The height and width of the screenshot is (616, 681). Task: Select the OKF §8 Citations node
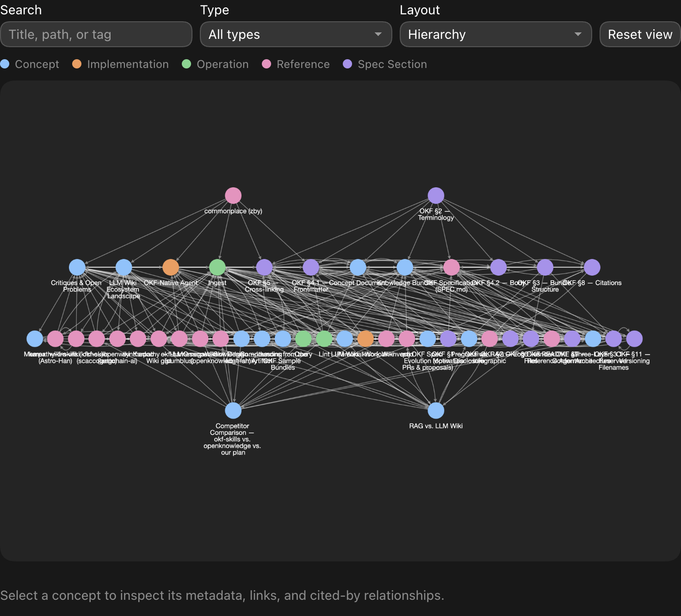pos(592,267)
